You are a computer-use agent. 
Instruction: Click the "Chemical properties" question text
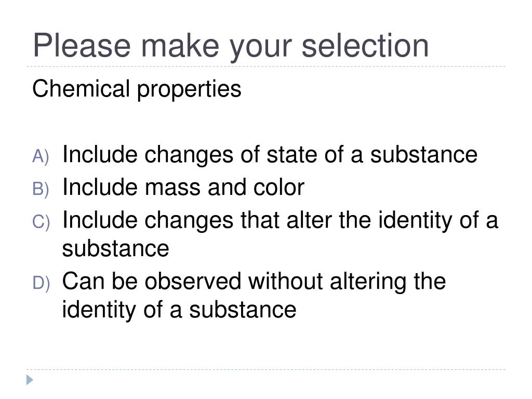point(137,89)
